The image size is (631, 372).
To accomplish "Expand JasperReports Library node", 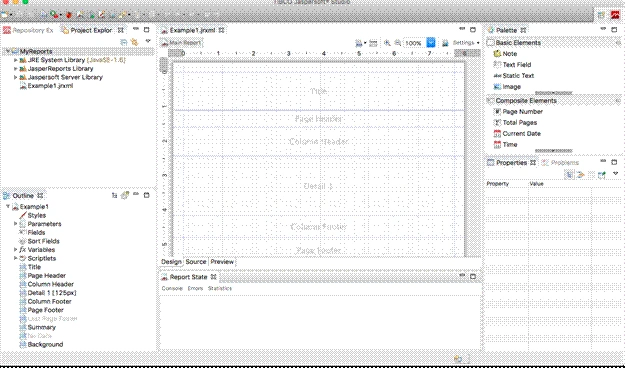I will (x=15, y=68).
